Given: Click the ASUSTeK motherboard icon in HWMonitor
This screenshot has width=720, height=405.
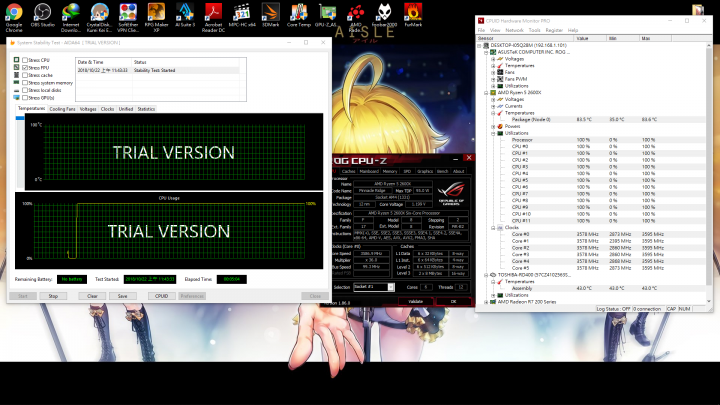Looking at the screenshot, I should [x=493, y=52].
